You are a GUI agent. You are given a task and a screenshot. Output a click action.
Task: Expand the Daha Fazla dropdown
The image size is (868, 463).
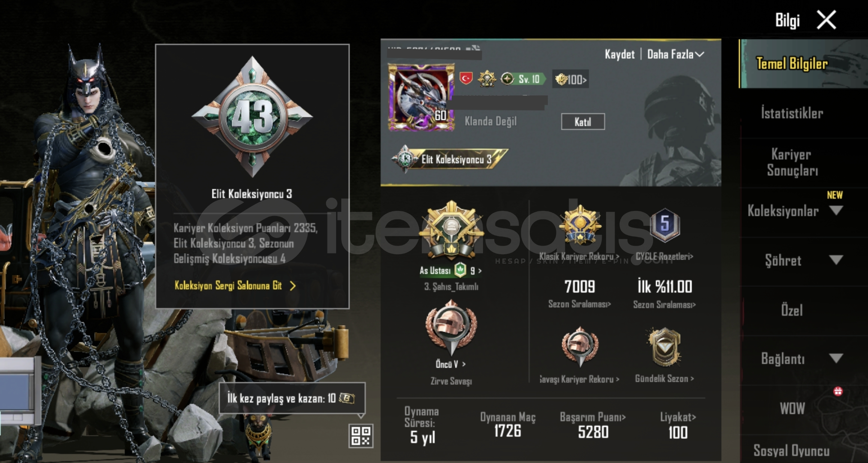[676, 54]
